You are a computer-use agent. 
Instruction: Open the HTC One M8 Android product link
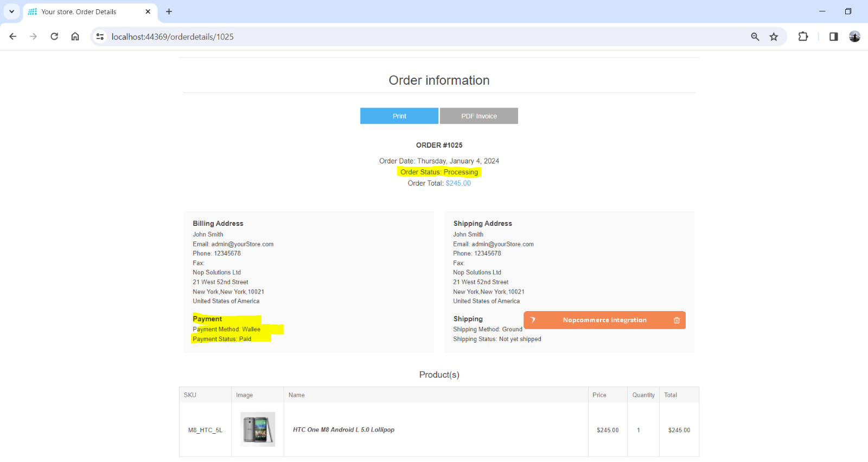tap(343, 429)
